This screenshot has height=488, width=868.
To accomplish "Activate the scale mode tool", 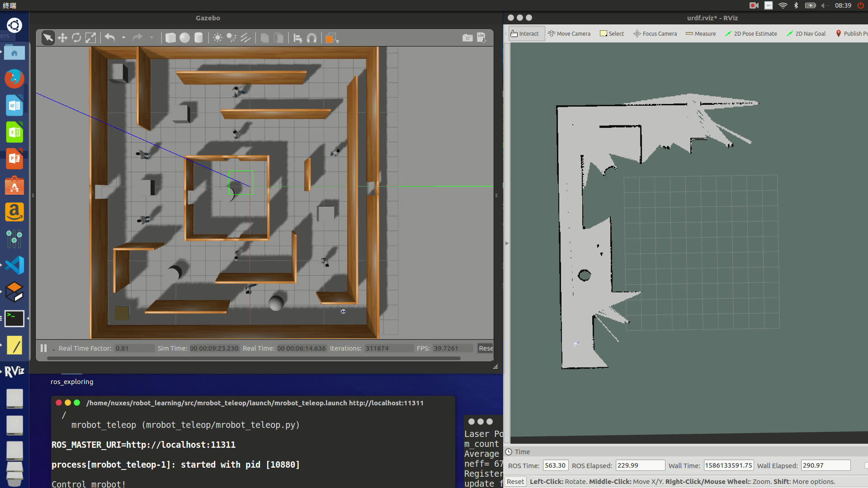I will click(x=90, y=38).
